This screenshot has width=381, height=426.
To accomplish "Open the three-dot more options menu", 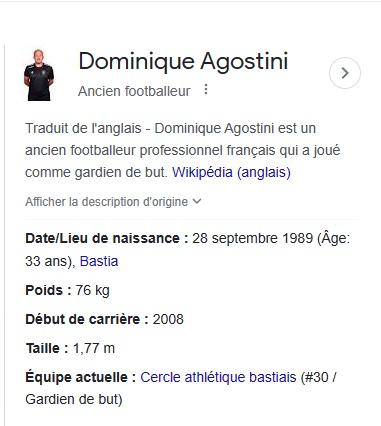I will pyautogui.click(x=206, y=89).
